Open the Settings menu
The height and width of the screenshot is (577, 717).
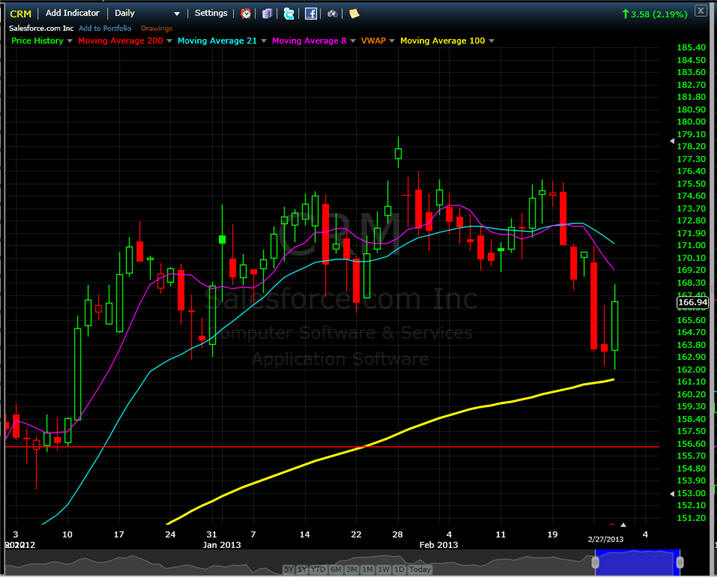(211, 14)
